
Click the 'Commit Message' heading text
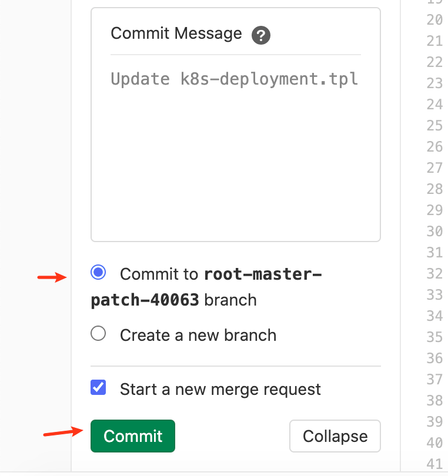pyautogui.click(x=176, y=33)
